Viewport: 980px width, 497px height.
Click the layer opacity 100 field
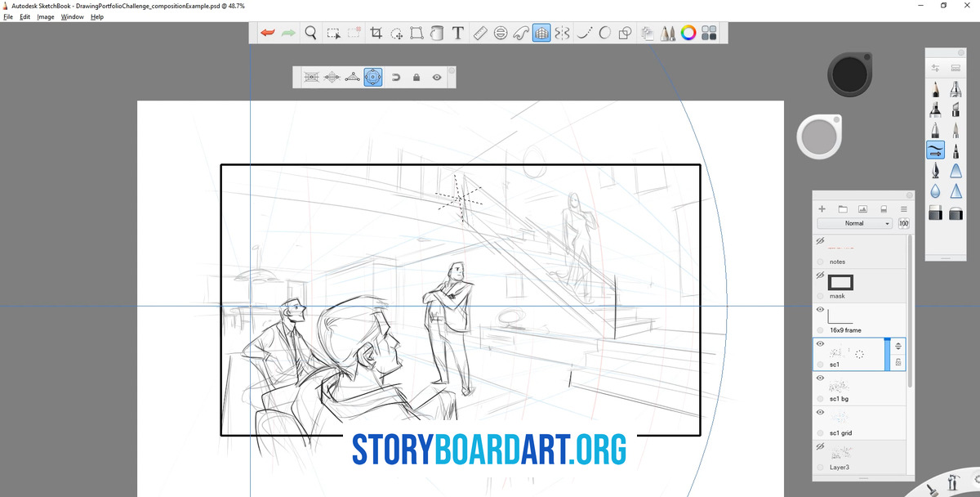click(x=904, y=223)
